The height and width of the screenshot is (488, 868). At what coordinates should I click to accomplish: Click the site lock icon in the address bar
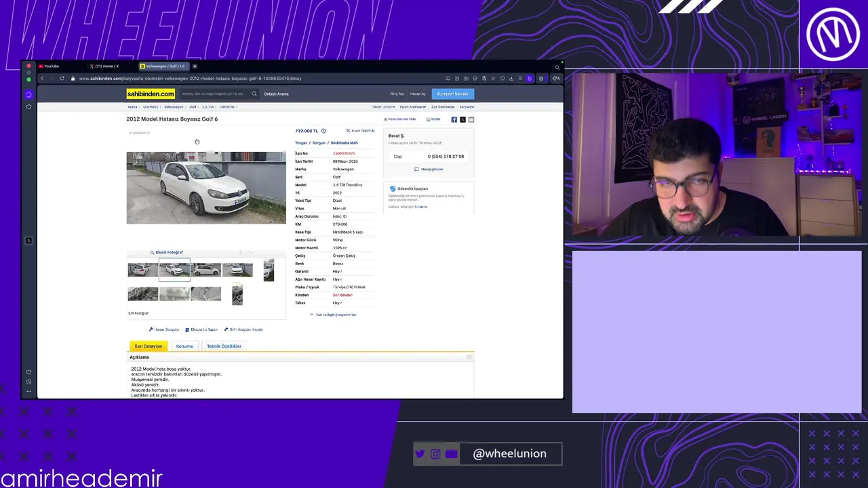pyautogui.click(x=73, y=78)
